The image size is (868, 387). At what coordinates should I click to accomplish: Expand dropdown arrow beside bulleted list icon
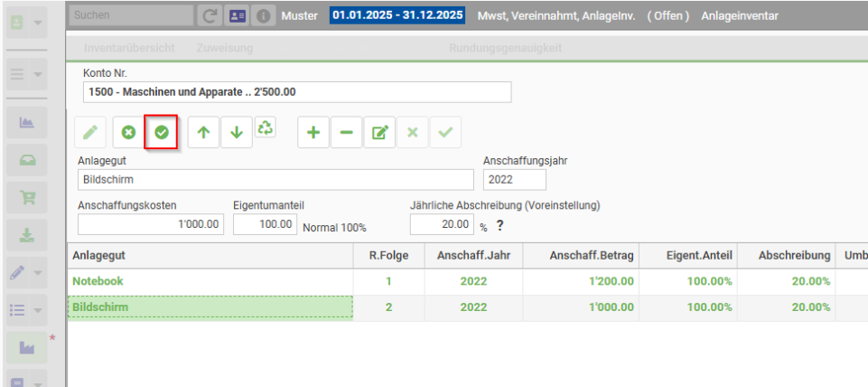pyautogui.click(x=38, y=310)
